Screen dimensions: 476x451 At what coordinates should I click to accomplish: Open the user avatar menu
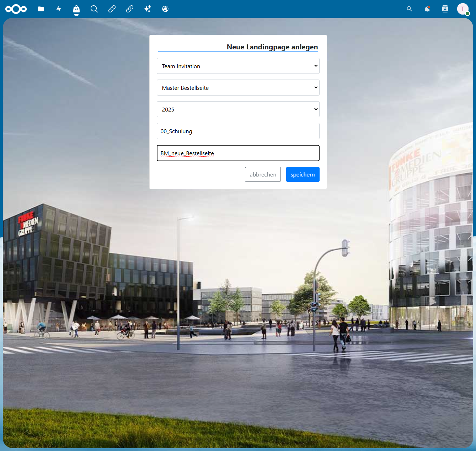[463, 9]
